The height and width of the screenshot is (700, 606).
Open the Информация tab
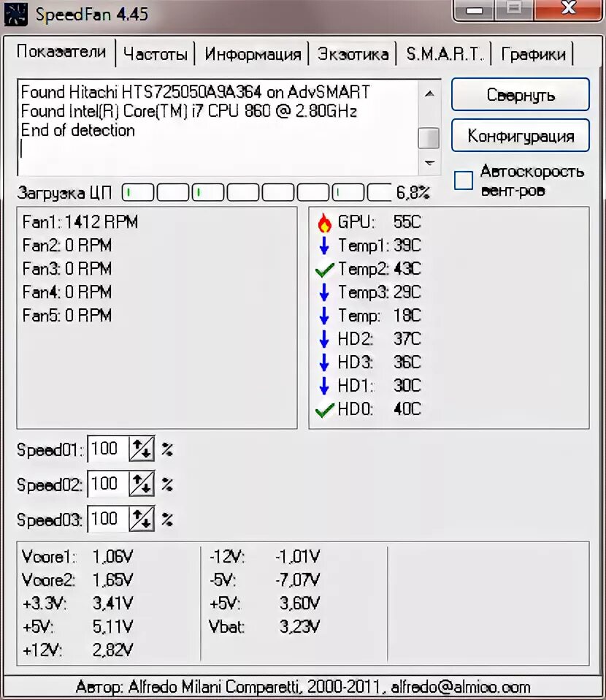click(253, 54)
